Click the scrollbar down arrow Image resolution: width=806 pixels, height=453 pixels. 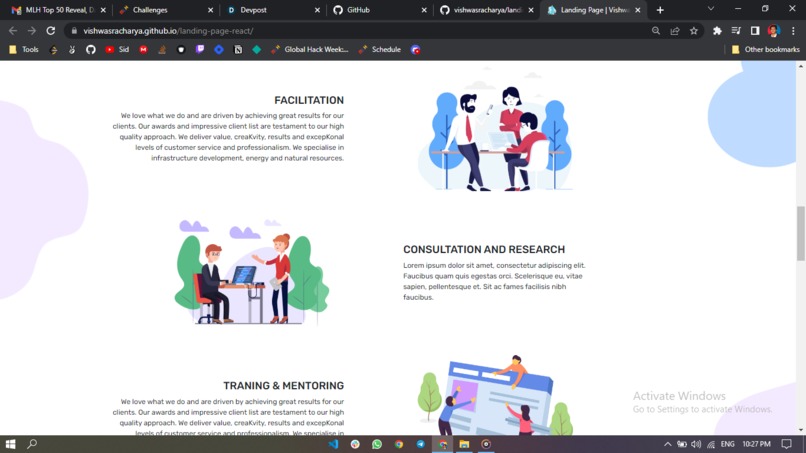click(x=801, y=430)
